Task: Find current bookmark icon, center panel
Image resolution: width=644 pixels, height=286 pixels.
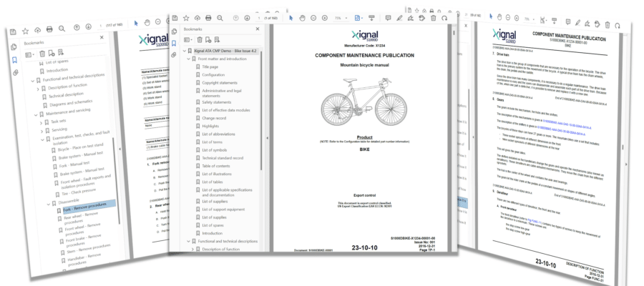Action: point(217,40)
